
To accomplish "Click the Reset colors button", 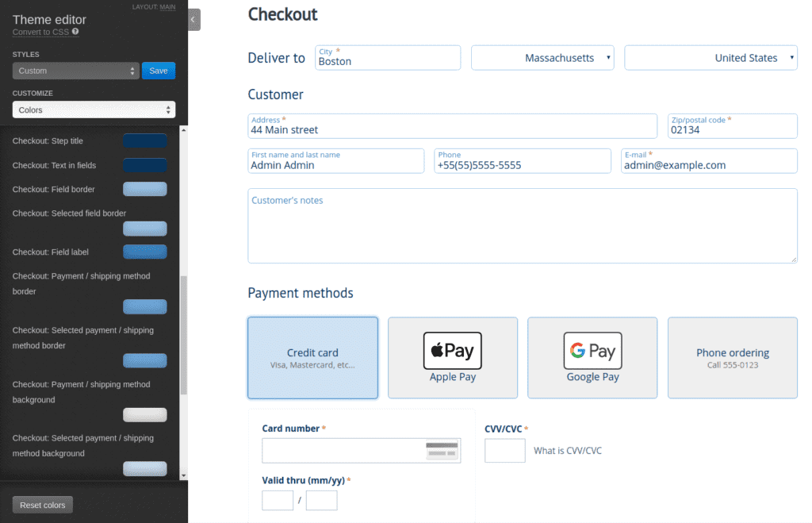I will point(43,505).
